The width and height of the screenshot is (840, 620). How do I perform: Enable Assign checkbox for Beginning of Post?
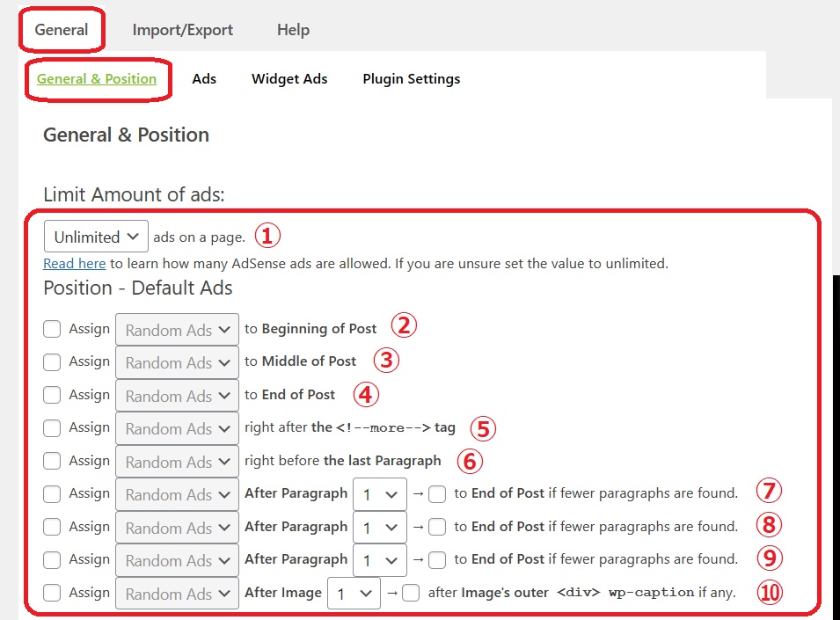[52, 329]
